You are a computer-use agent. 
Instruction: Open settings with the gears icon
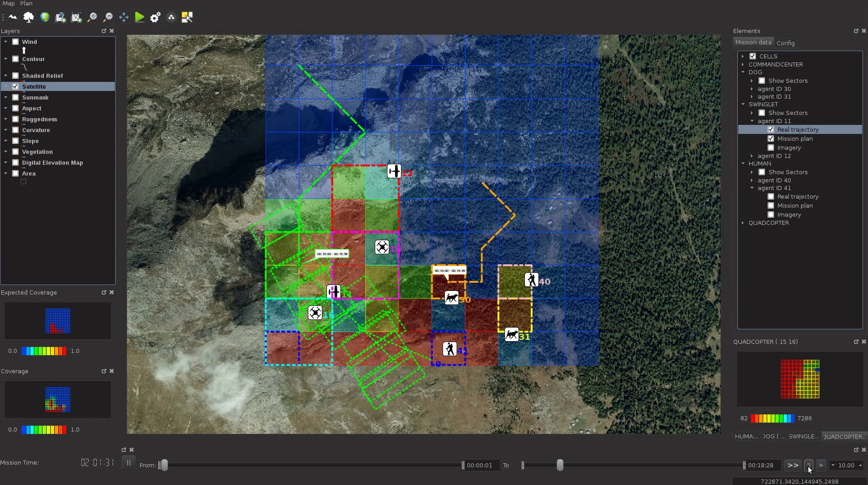coord(155,17)
